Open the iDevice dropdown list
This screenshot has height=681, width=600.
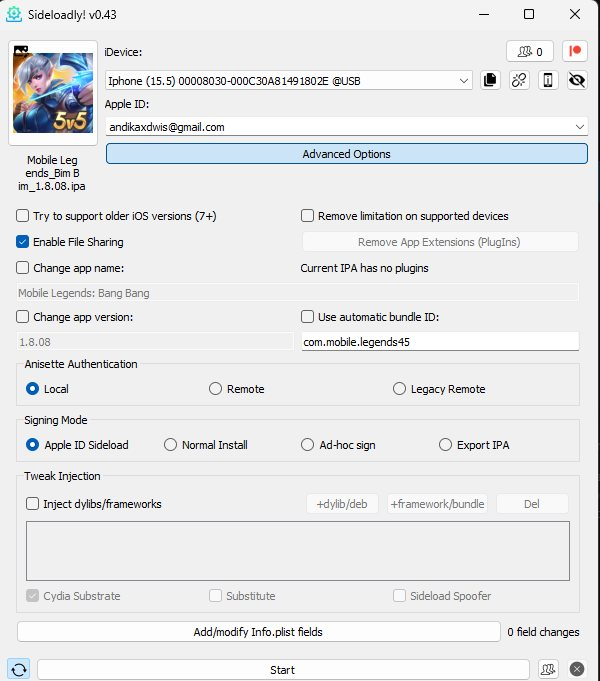tap(288, 81)
